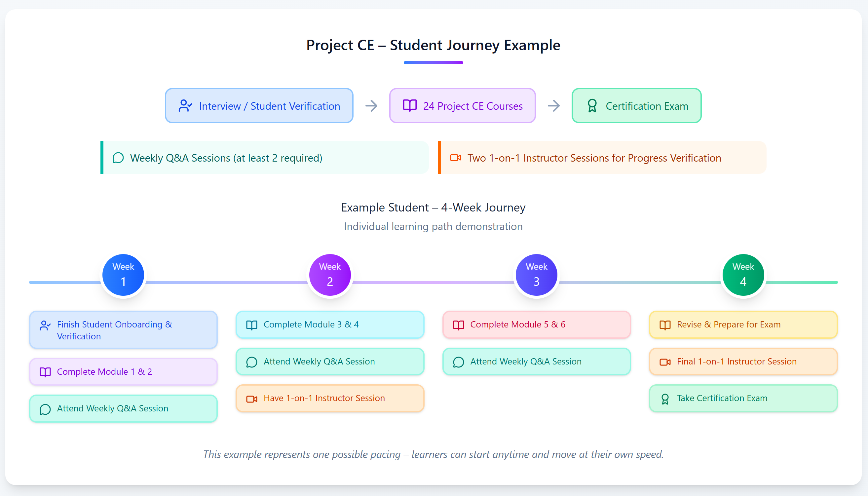Image resolution: width=868 pixels, height=496 pixels.
Task: Click the camera icon in Have 1-on-1 Instructor Session
Action: 252,399
